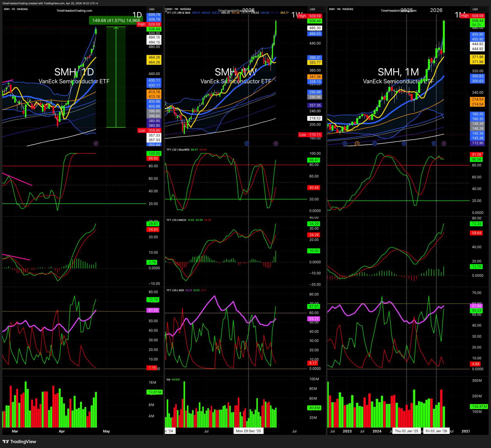Click the purple lightning event icon on monthly chart
491x448 pixels.
(x=444, y=144)
